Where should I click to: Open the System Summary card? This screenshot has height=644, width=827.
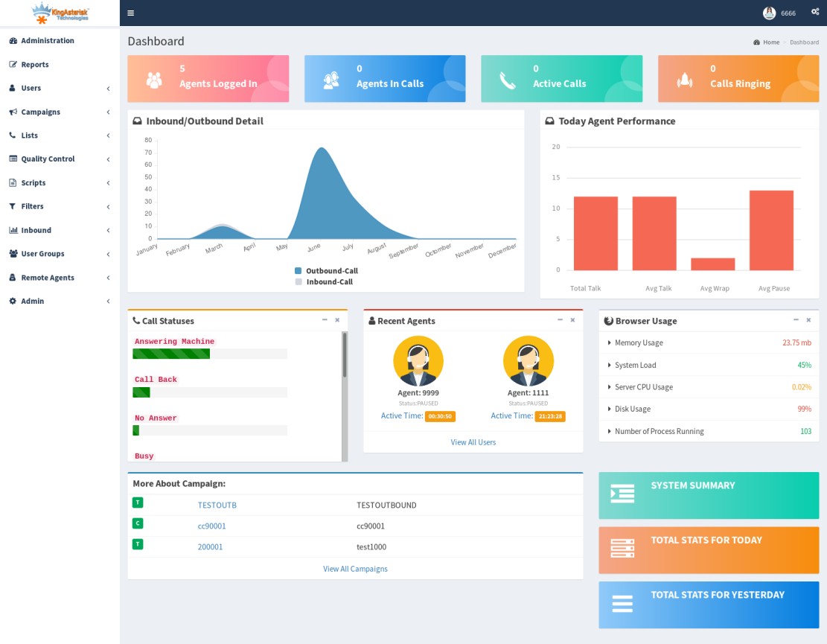pos(708,495)
